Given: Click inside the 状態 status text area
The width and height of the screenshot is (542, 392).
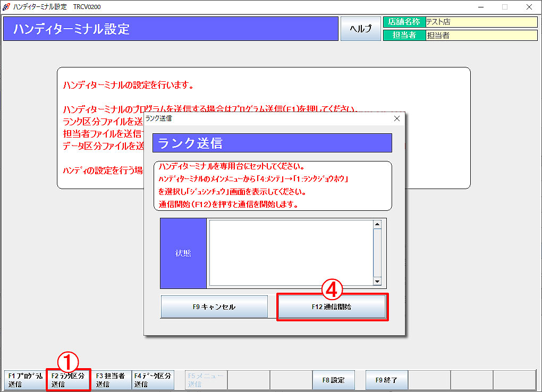Looking at the screenshot, I should point(291,253).
